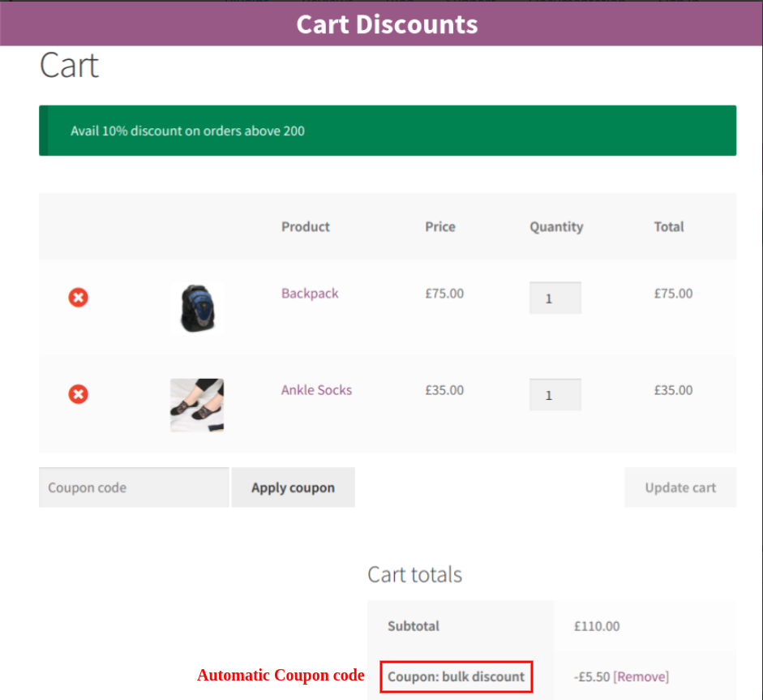Image resolution: width=763 pixels, height=700 pixels.
Task: Click the highlighted Coupon: bulk discount label
Action: (x=456, y=676)
